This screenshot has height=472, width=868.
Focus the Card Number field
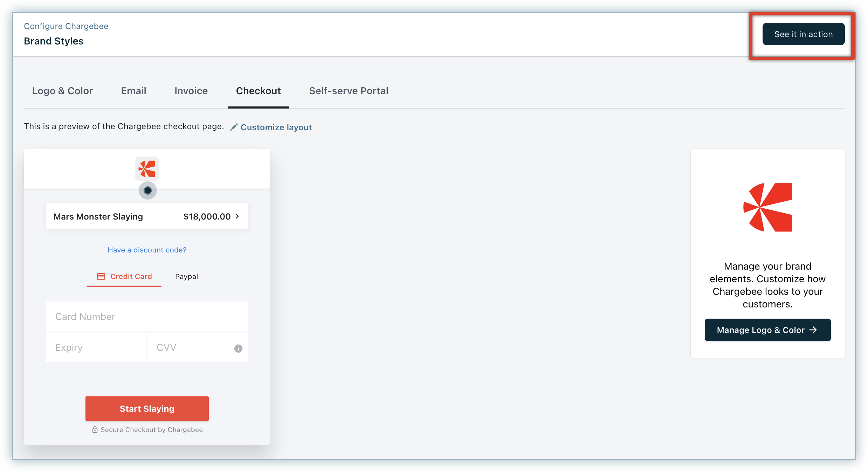coord(147,317)
